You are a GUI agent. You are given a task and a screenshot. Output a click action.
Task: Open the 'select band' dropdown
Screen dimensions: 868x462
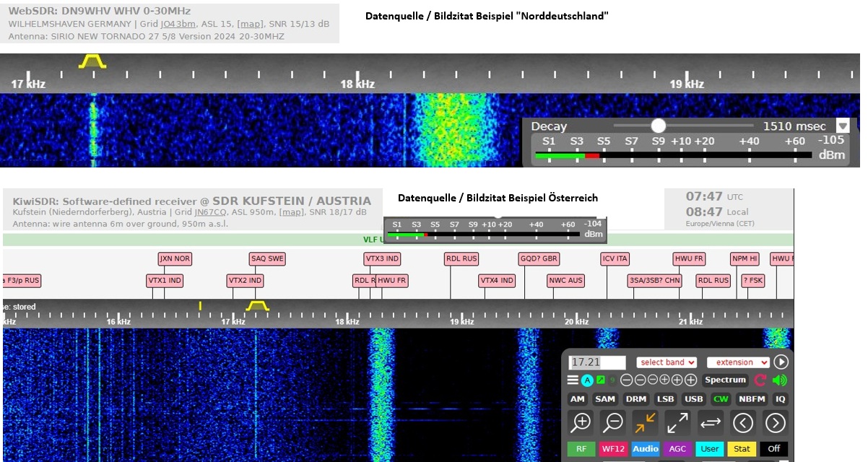coord(667,362)
